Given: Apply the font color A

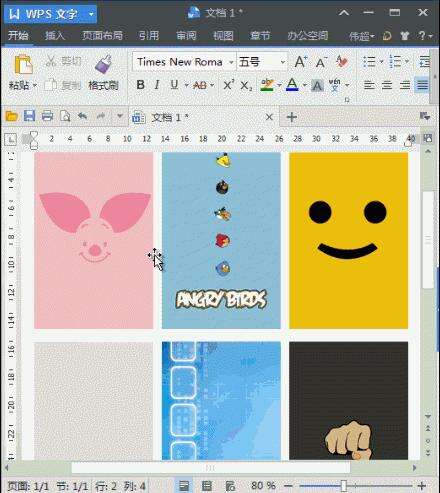Looking at the screenshot, I should [x=292, y=85].
